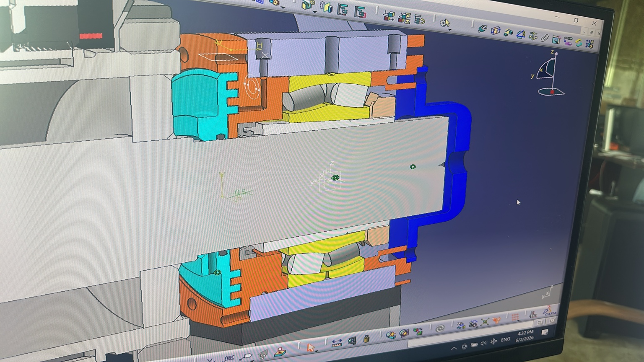644x362 pixels.
Task: Click the Clash analysis icon with star
Action: (391, 335)
